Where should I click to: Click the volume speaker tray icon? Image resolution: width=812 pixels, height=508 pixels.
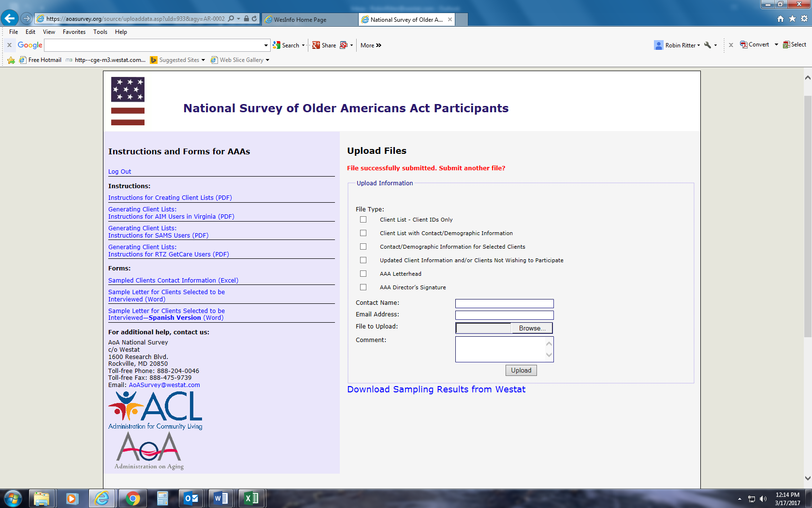763,499
